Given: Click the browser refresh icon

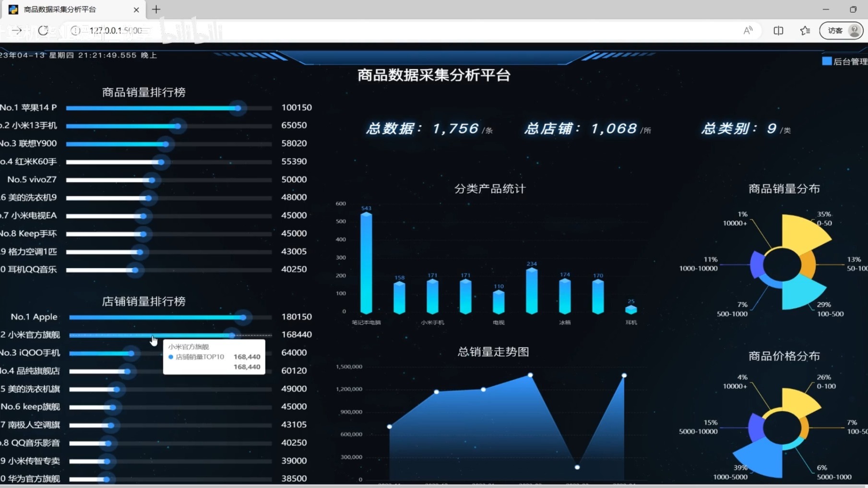Looking at the screenshot, I should click(x=43, y=31).
